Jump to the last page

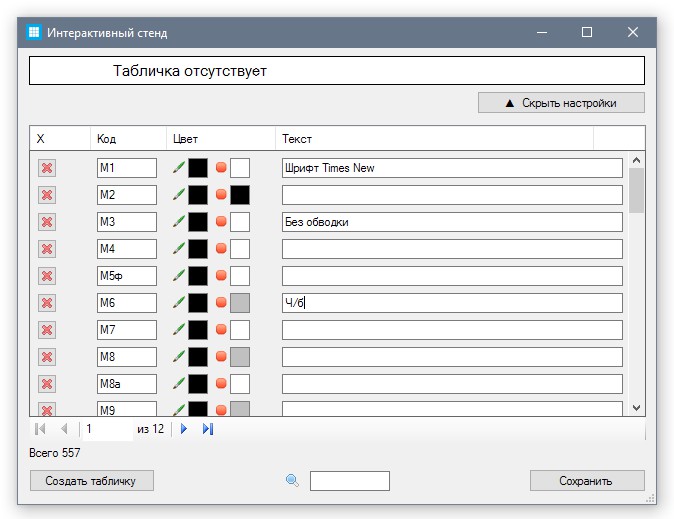pos(208,429)
